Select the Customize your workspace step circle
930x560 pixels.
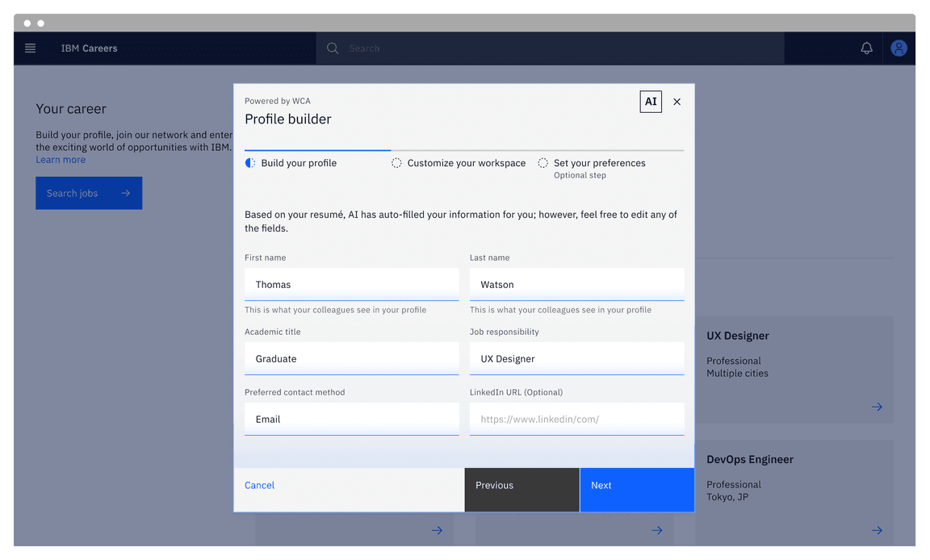click(396, 162)
